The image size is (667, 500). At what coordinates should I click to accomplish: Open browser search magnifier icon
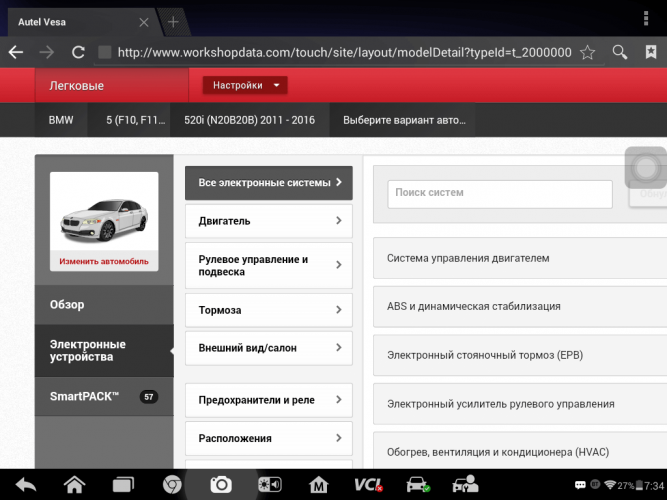pyautogui.click(x=620, y=52)
